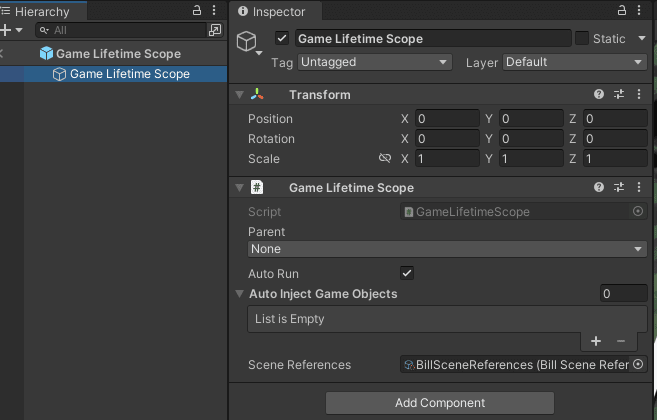This screenshot has width=657, height=420.
Task: Click the C# script component icon
Action: pos(257,187)
